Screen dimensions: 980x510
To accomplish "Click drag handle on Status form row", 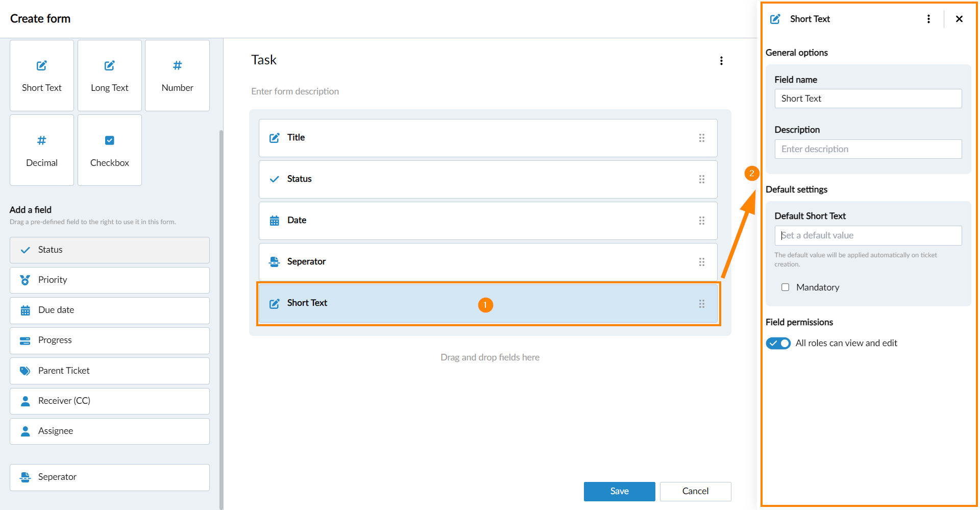I will [701, 179].
